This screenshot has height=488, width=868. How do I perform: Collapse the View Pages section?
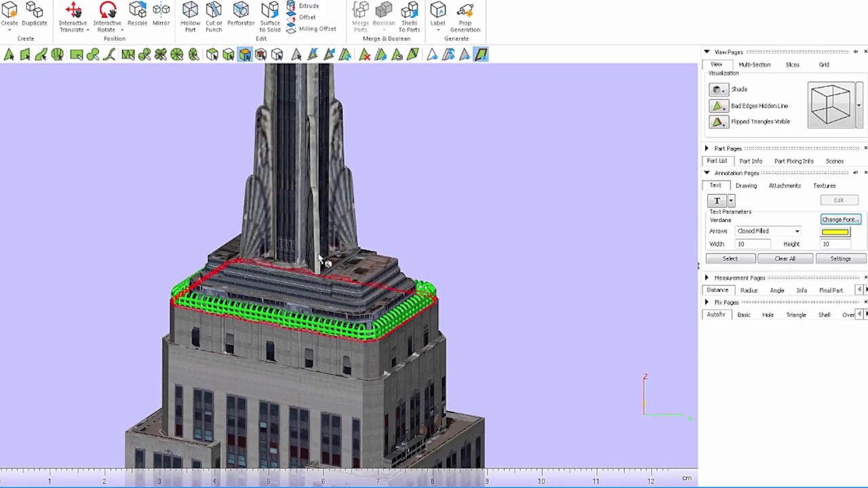pyautogui.click(x=707, y=52)
